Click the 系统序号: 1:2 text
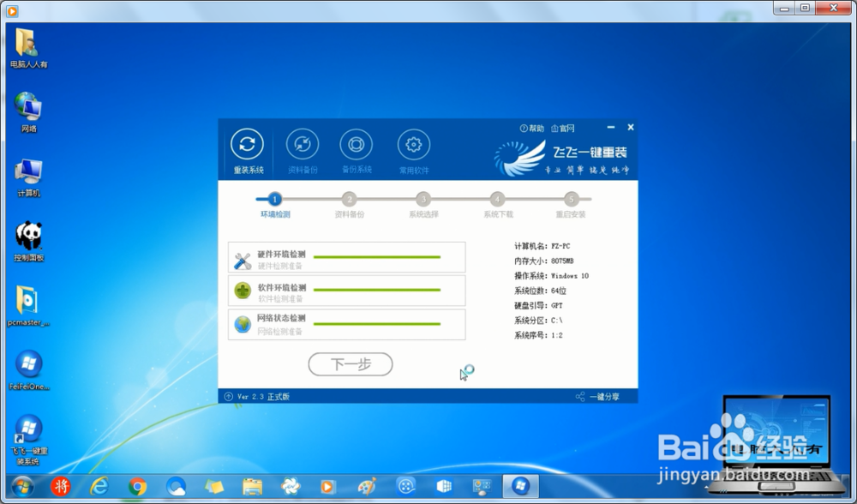Screen dimensions: 857x504 click(x=538, y=335)
